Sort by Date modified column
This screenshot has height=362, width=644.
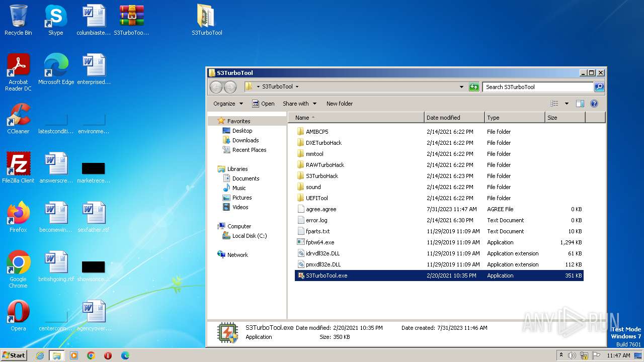[454, 118]
